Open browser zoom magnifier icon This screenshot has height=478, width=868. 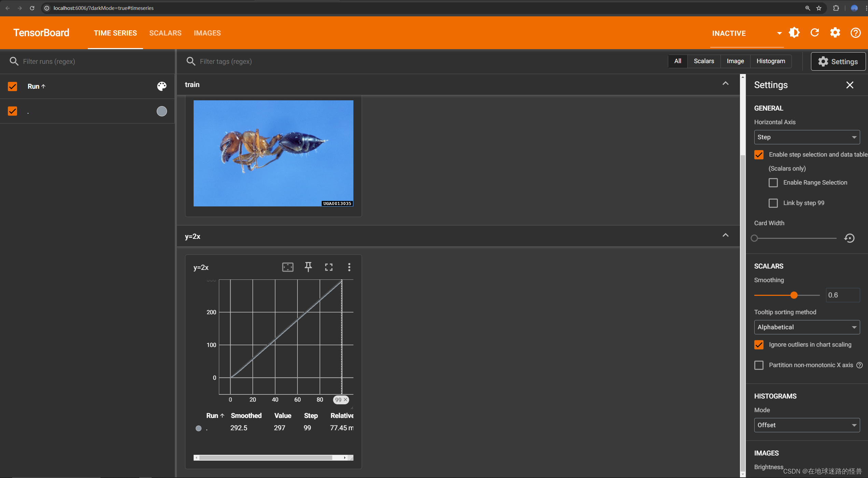click(x=808, y=8)
